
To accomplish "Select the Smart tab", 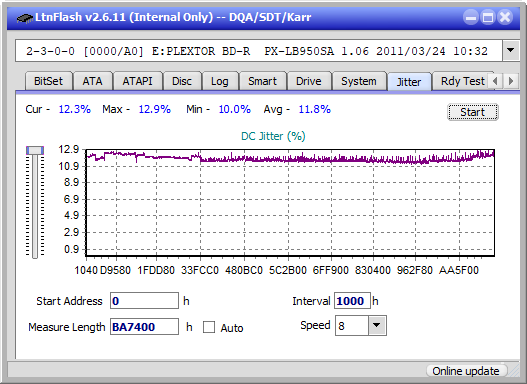I will point(262,81).
